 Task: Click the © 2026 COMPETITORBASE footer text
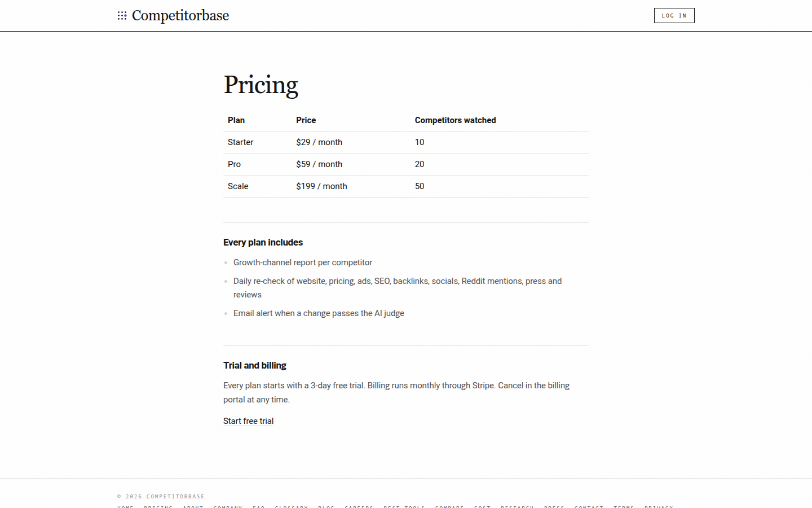161,497
